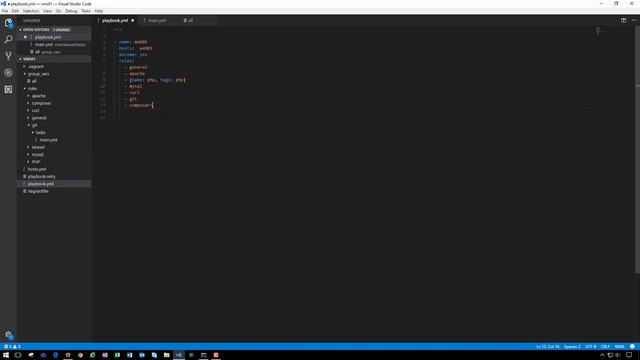Image resolution: width=640 pixels, height=360 pixels.
Task: Click the Visual Studio Code taskbar icon
Action: click(x=179, y=355)
